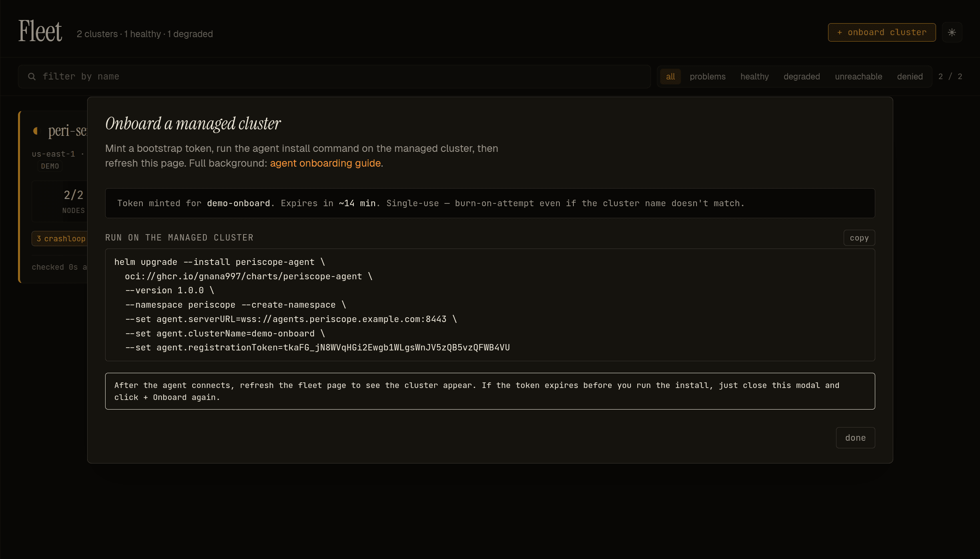
Task: Open the agent onboarding guide link
Action: 325,163
